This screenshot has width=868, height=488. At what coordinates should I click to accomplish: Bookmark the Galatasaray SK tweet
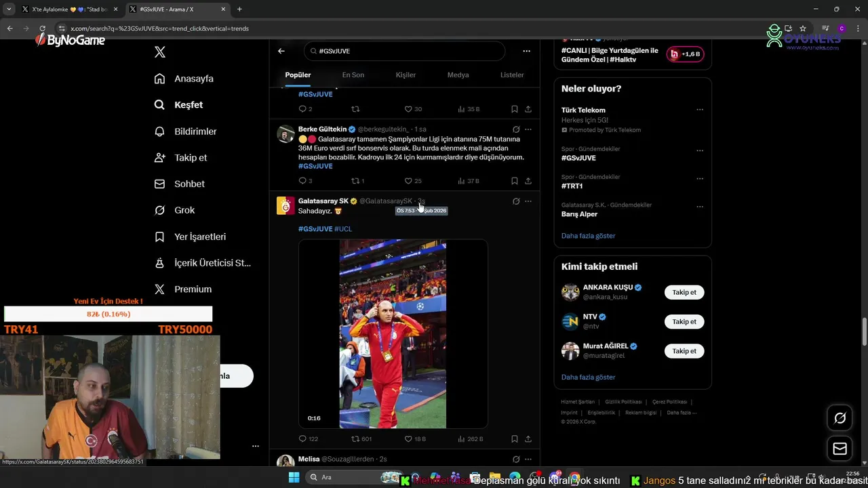[x=515, y=439]
